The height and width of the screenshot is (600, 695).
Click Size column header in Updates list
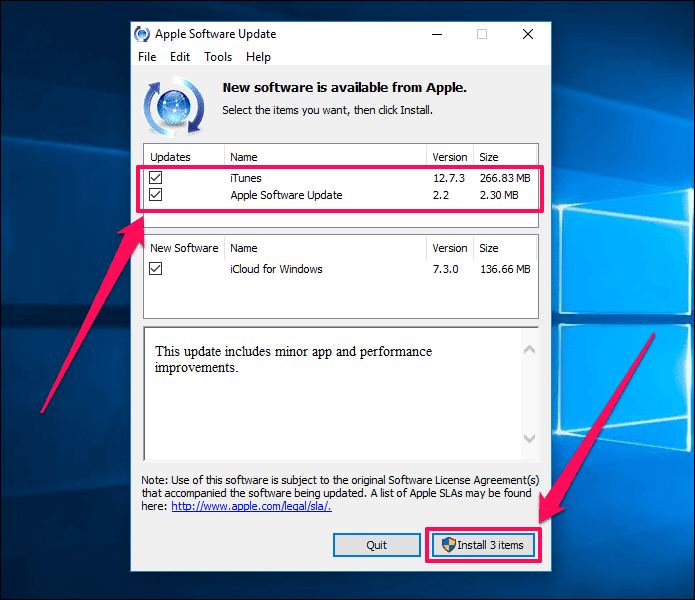(x=488, y=157)
